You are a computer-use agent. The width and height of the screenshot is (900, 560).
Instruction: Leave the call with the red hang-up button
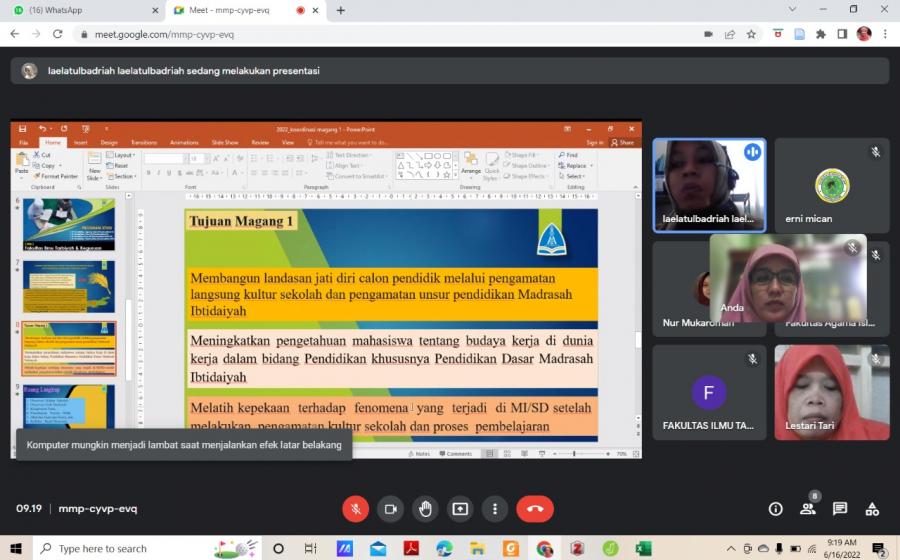535,509
